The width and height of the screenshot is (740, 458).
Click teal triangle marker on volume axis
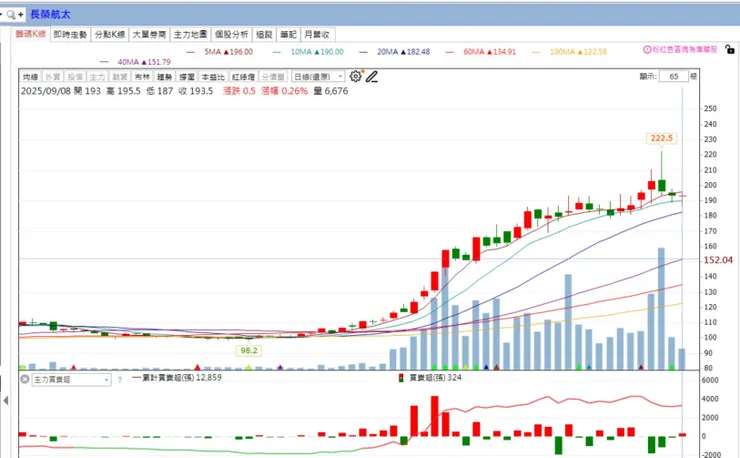point(589,367)
